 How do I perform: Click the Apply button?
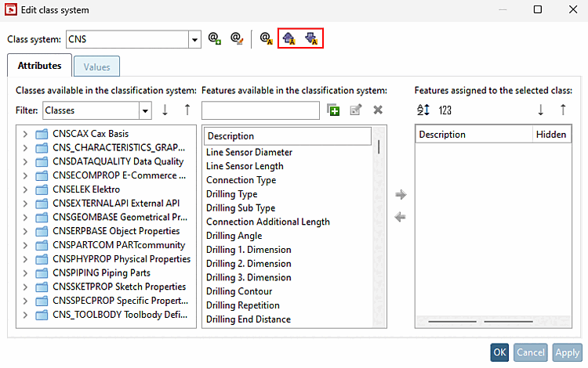pyautogui.click(x=568, y=352)
